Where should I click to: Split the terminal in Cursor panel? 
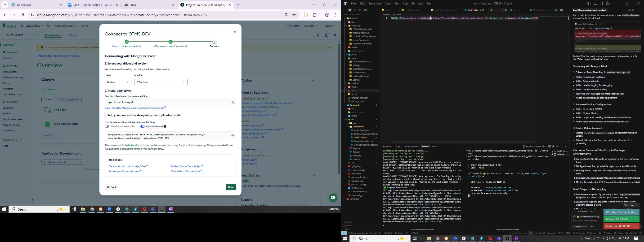[549, 147]
